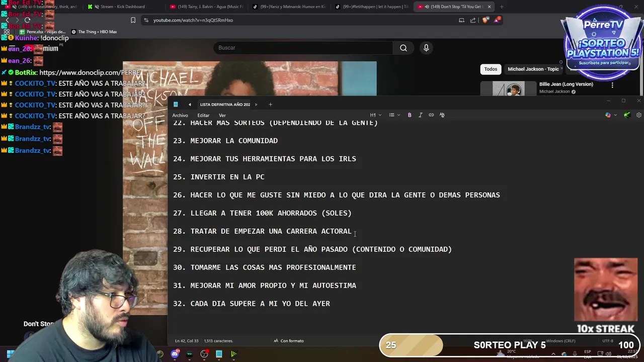Screen dimensions: 644x362
Task: Insert a link using Notepad's link icon
Action: tap(431, 115)
